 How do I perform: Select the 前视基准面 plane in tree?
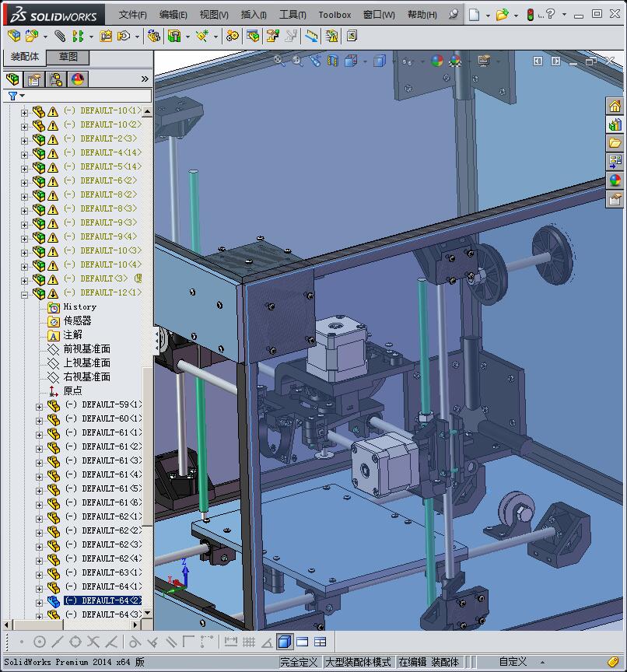(x=87, y=349)
